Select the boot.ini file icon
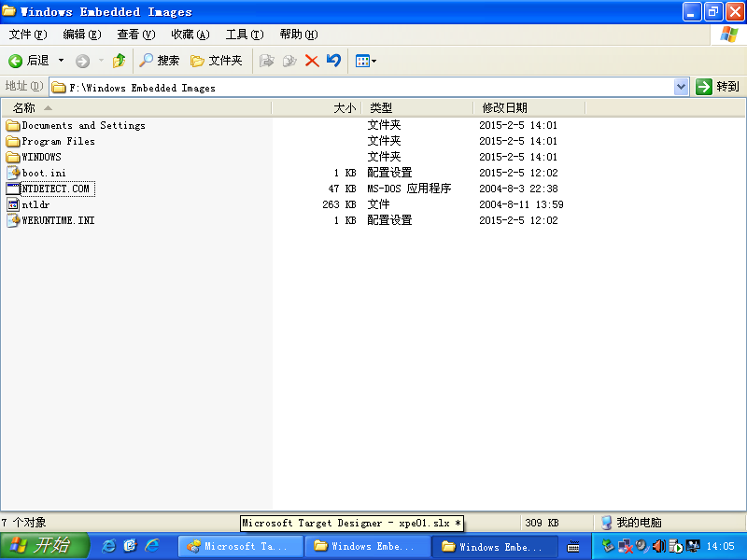Image resolution: width=747 pixels, height=560 pixels. (13, 173)
